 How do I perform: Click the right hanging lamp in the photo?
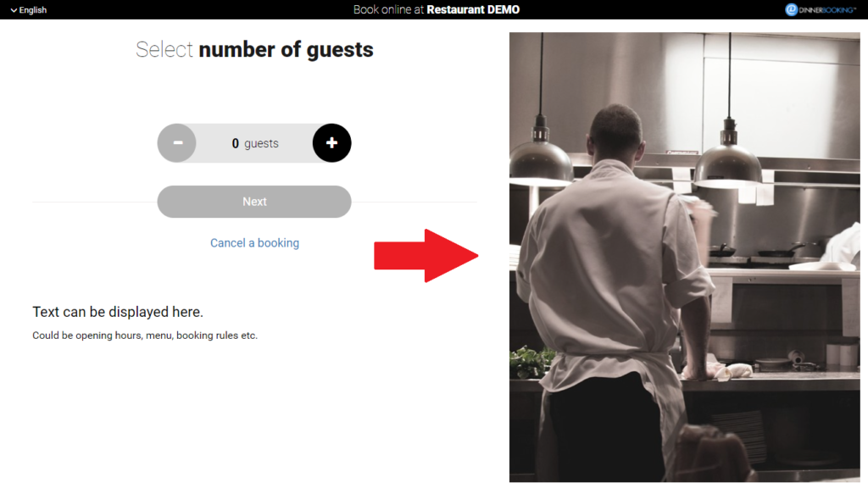[727, 160]
